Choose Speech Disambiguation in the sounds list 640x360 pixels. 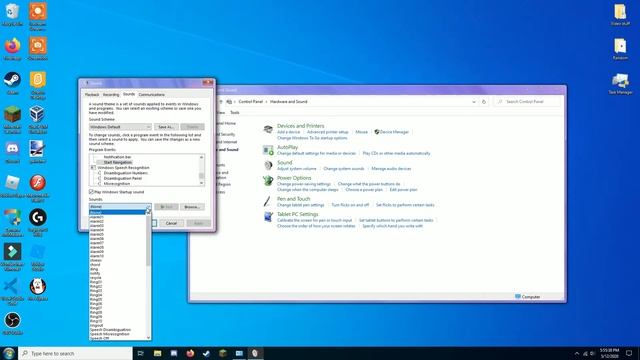tap(118, 330)
